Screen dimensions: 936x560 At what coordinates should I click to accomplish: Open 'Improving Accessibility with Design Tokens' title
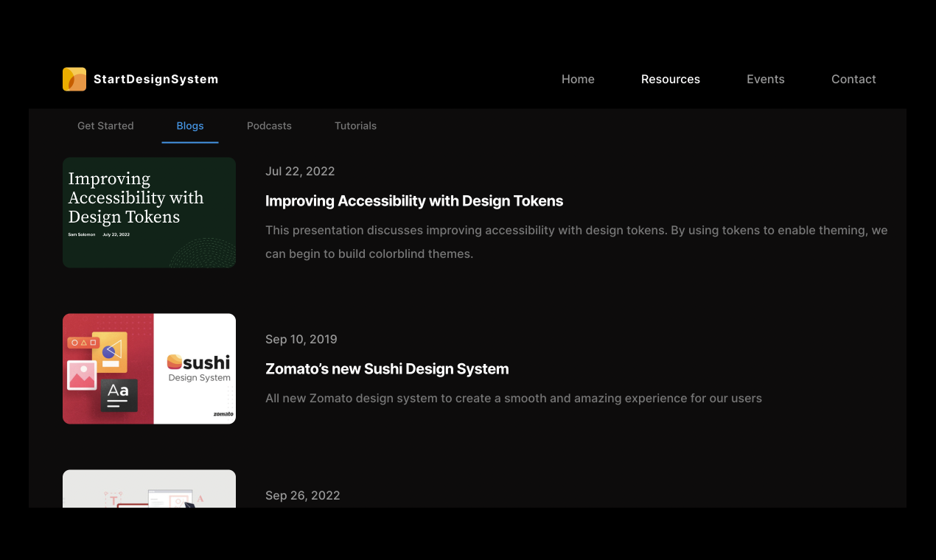[414, 201]
